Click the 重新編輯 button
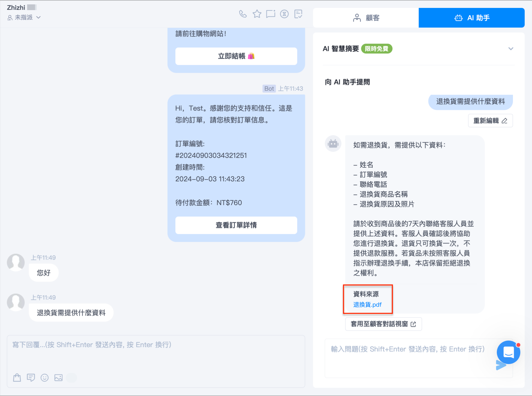Image resolution: width=532 pixels, height=396 pixels. pos(490,121)
